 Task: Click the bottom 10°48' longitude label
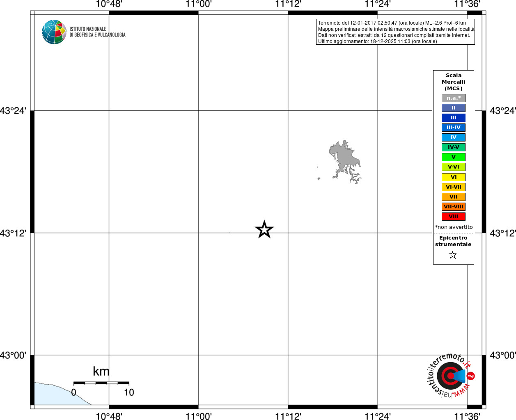[x=109, y=416]
